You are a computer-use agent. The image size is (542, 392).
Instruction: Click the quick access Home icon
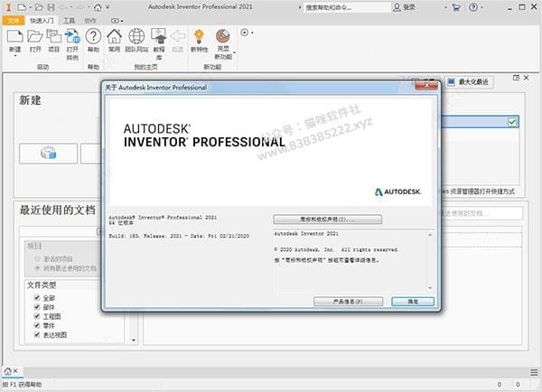click(x=98, y=7)
